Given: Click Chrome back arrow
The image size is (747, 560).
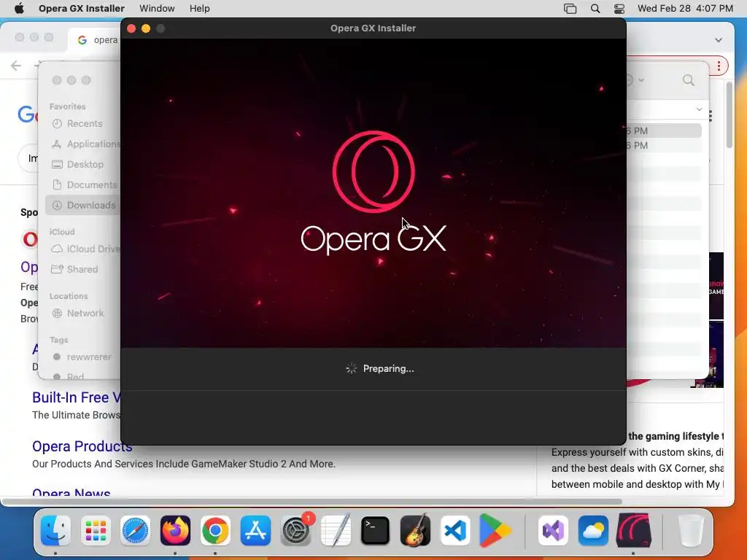Looking at the screenshot, I should tap(16, 66).
